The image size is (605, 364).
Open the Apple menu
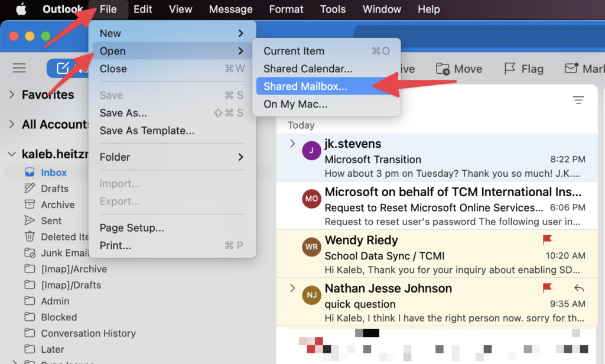(21, 9)
